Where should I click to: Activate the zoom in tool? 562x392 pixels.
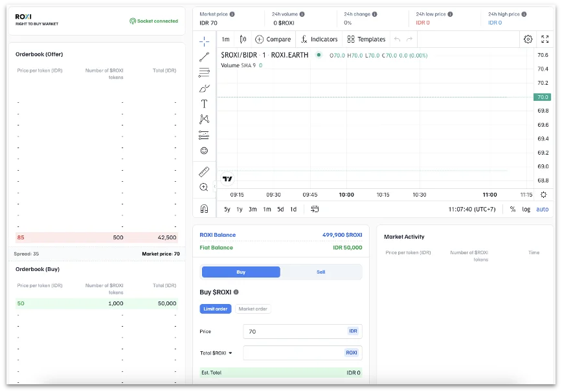tap(204, 187)
